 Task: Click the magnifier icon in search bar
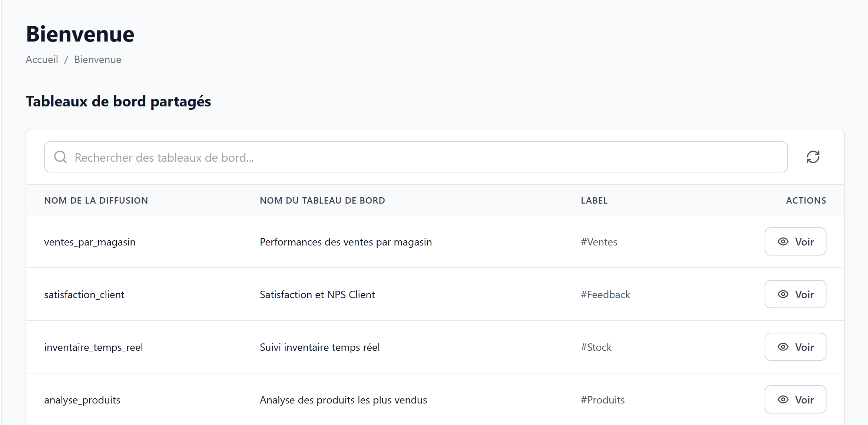(60, 157)
